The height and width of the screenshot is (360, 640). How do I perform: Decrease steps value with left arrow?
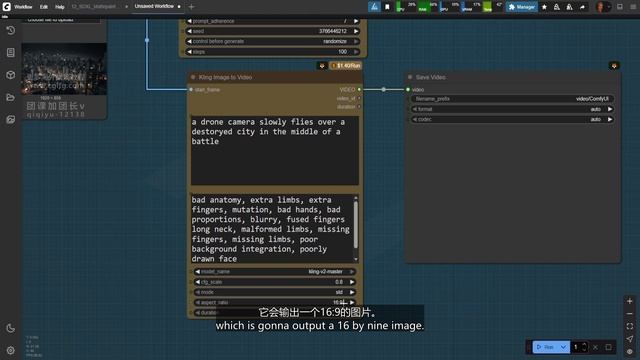(x=189, y=52)
